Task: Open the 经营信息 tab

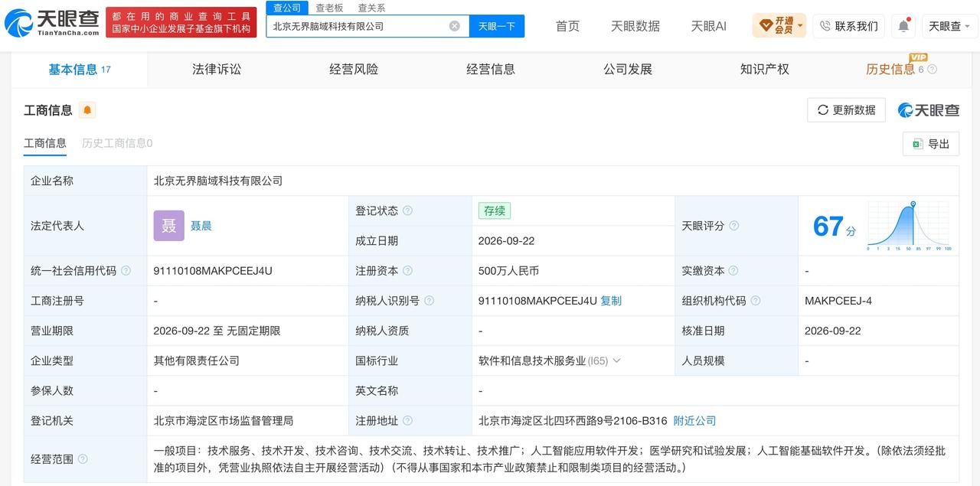Action: pyautogui.click(x=491, y=70)
